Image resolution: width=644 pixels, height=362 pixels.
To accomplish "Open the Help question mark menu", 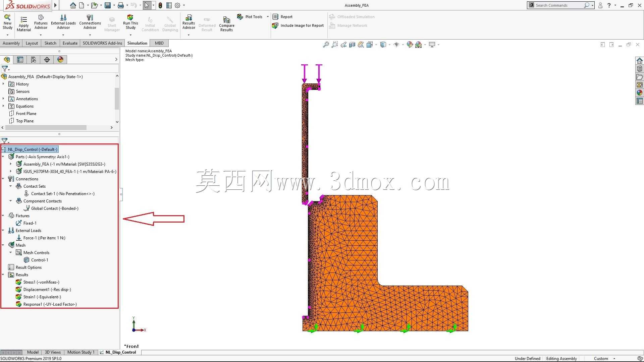I will (609, 5).
